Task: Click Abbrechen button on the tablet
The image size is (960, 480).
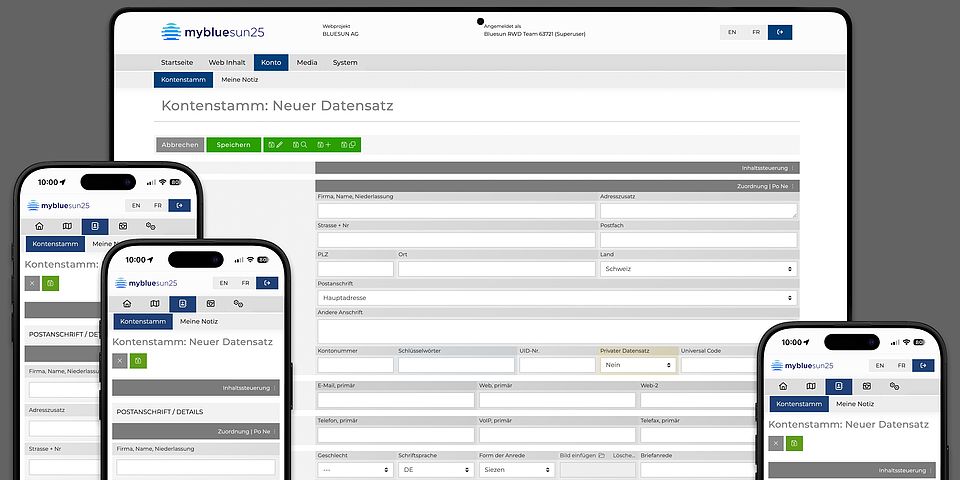Action: coord(180,145)
